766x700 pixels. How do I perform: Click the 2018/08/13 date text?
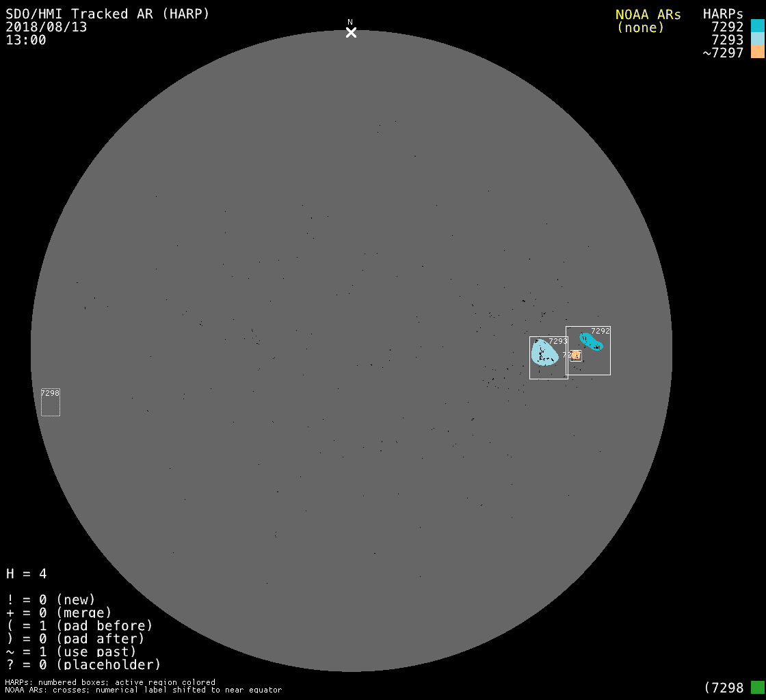click(x=47, y=27)
